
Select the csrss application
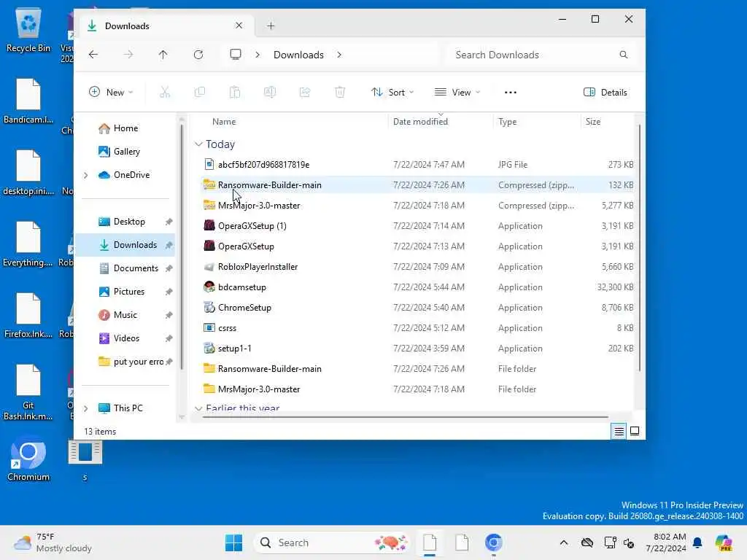click(228, 329)
